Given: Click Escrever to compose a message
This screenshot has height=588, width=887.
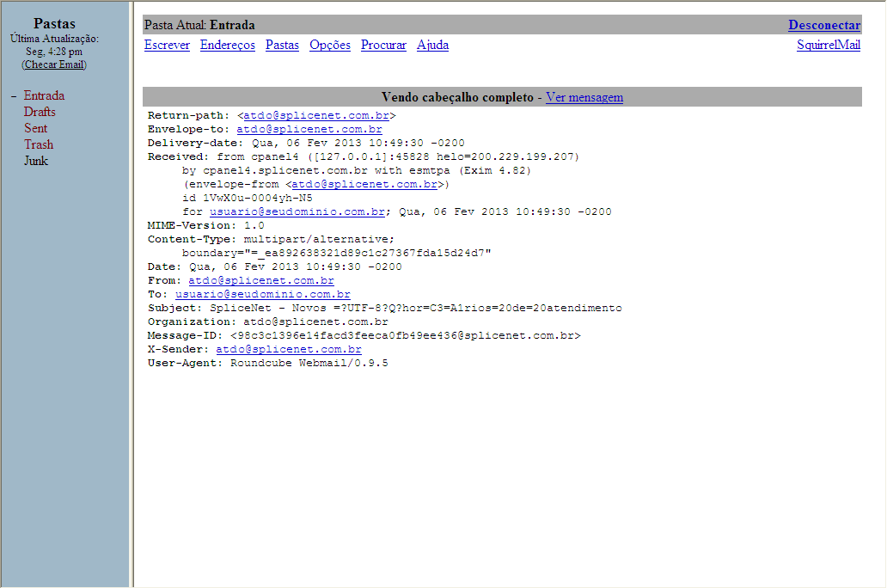Looking at the screenshot, I should pyautogui.click(x=167, y=46).
